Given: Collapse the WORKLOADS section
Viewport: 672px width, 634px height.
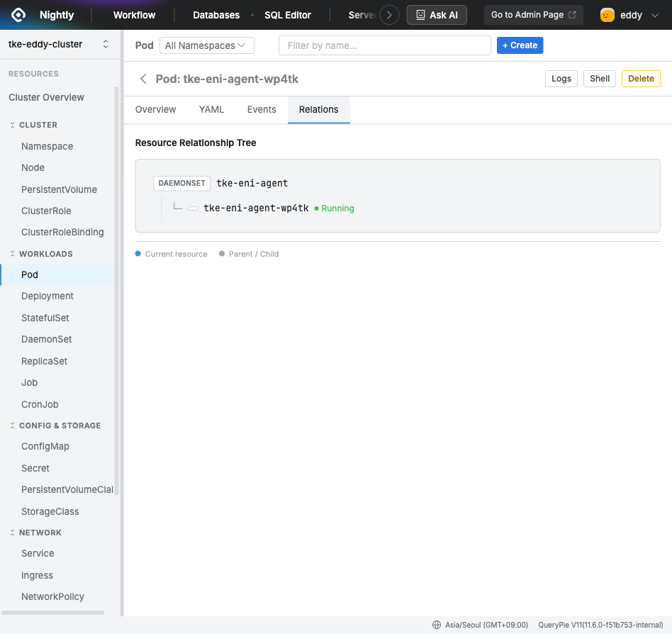Looking at the screenshot, I should (x=13, y=254).
